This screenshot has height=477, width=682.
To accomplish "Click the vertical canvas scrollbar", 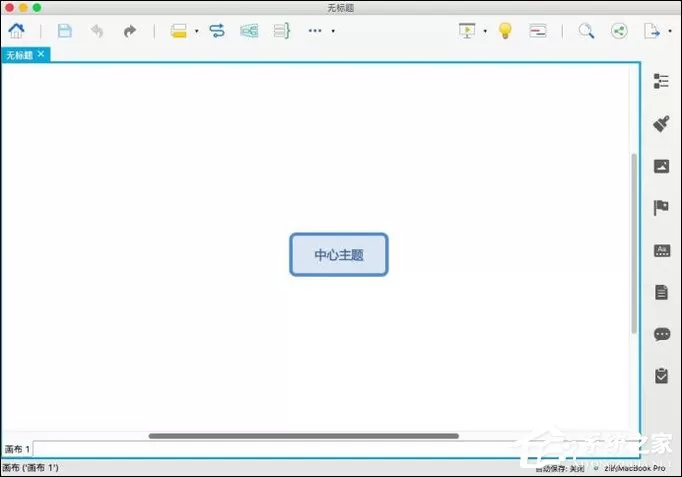I will click(634, 244).
